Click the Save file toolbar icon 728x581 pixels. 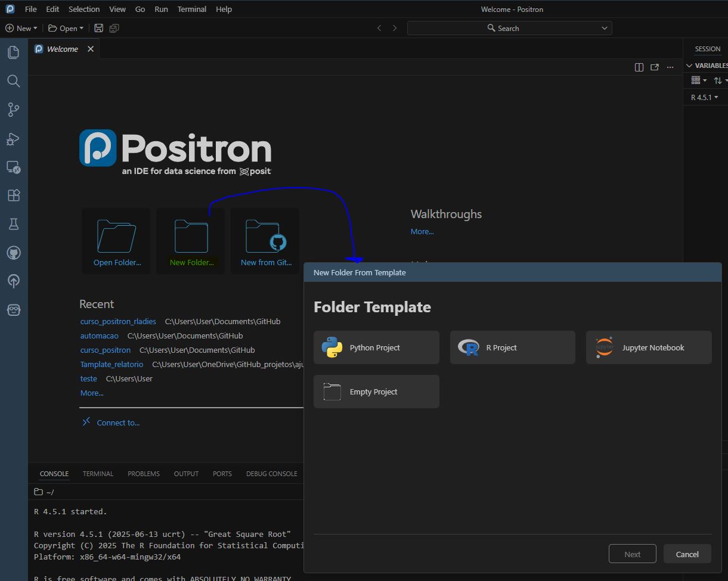tap(99, 28)
